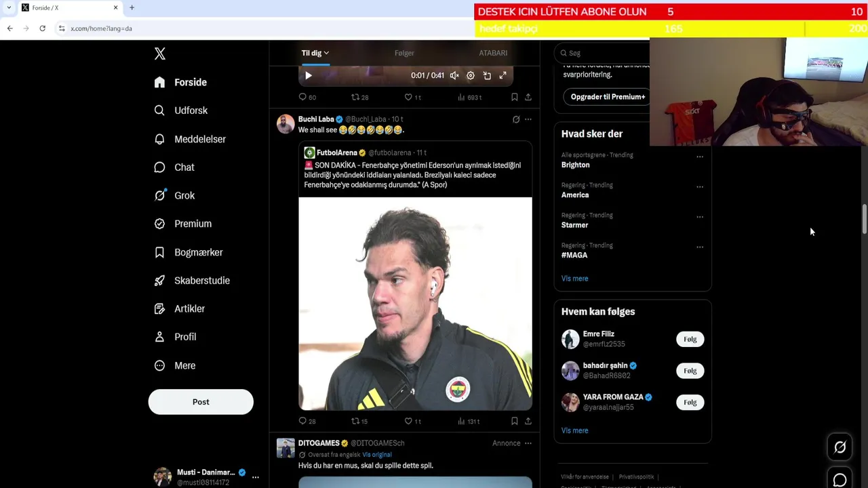Screen dimensions: 868x488
Task: Mute the video using speaker icon
Action: (454, 76)
